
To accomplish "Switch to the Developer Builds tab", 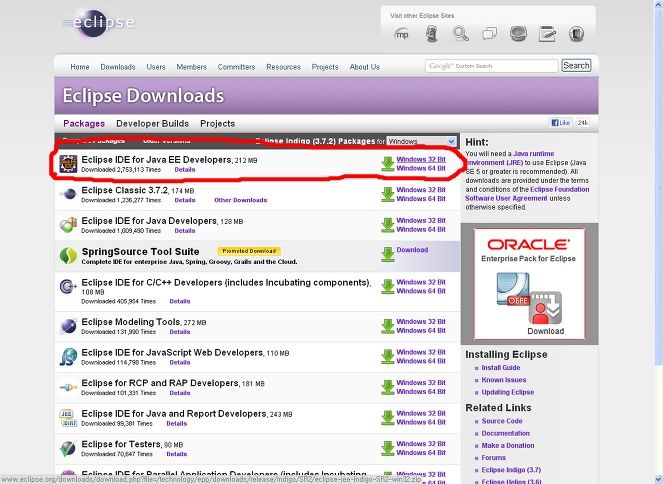I will pos(152,123).
